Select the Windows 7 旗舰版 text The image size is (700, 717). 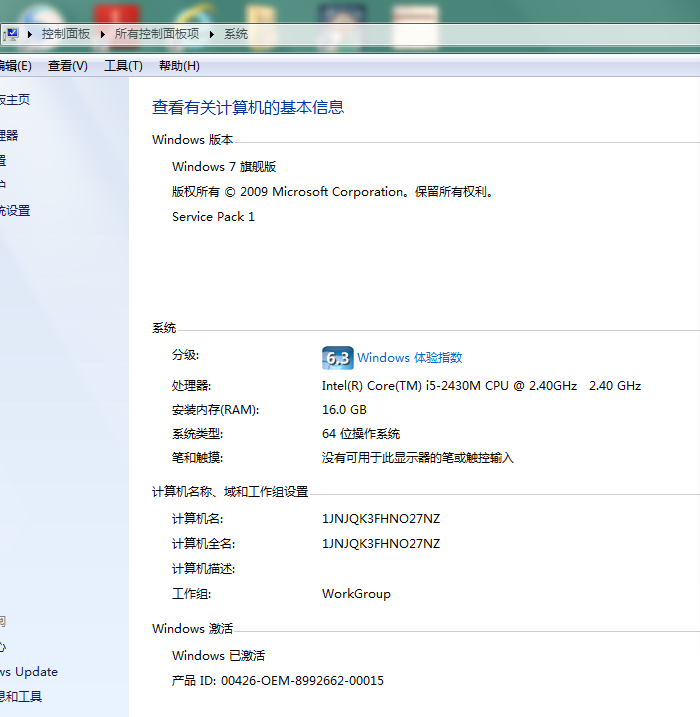224,166
